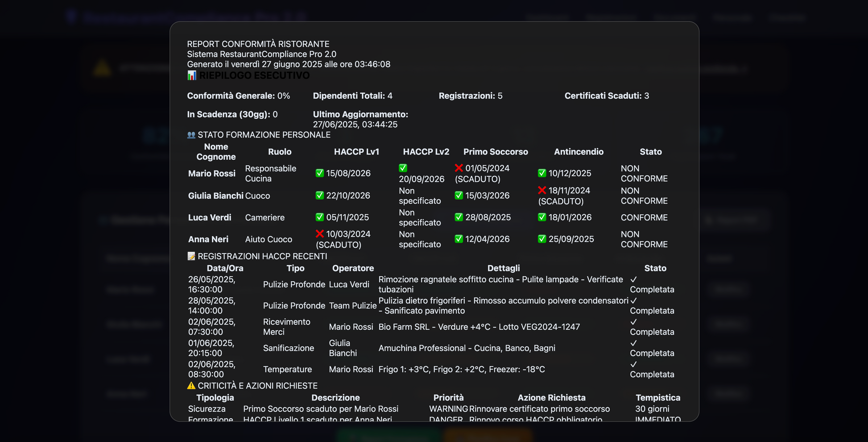Click green check on Anna Neri's Primo Soccorso
Screen dimensions: 868x442
(x=459, y=239)
